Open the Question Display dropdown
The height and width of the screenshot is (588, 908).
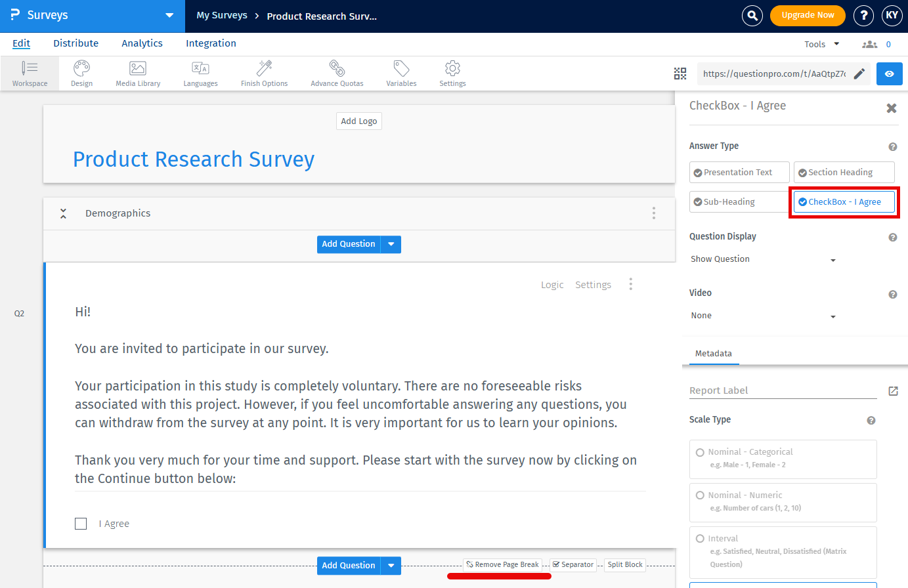coord(764,259)
